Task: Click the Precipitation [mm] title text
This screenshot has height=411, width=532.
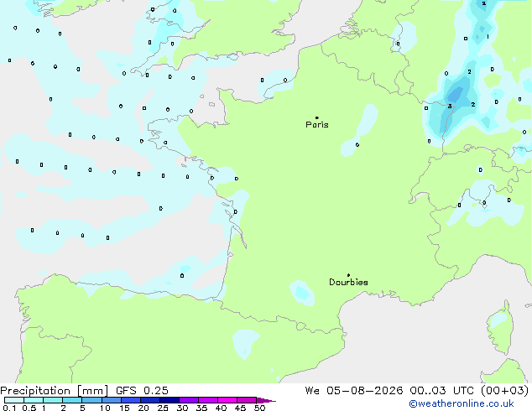Action: (55, 391)
